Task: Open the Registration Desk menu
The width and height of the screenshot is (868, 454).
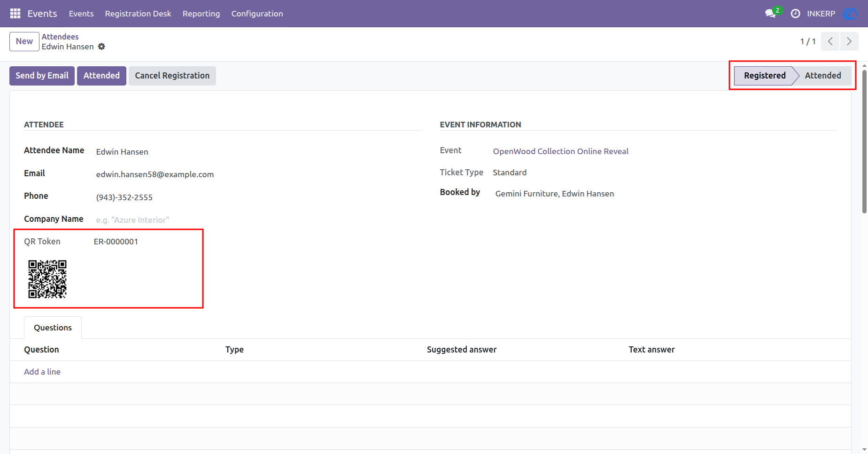Action: (x=138, y=14)
